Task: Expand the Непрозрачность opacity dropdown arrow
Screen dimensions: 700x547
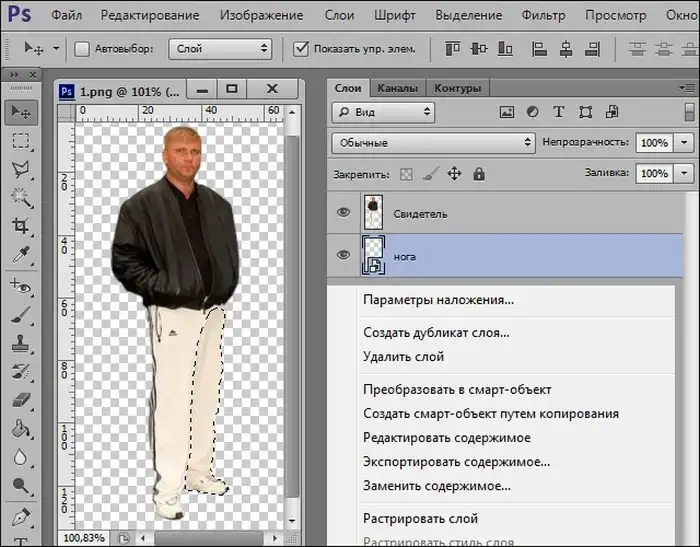Action: (x=685, y=143)
